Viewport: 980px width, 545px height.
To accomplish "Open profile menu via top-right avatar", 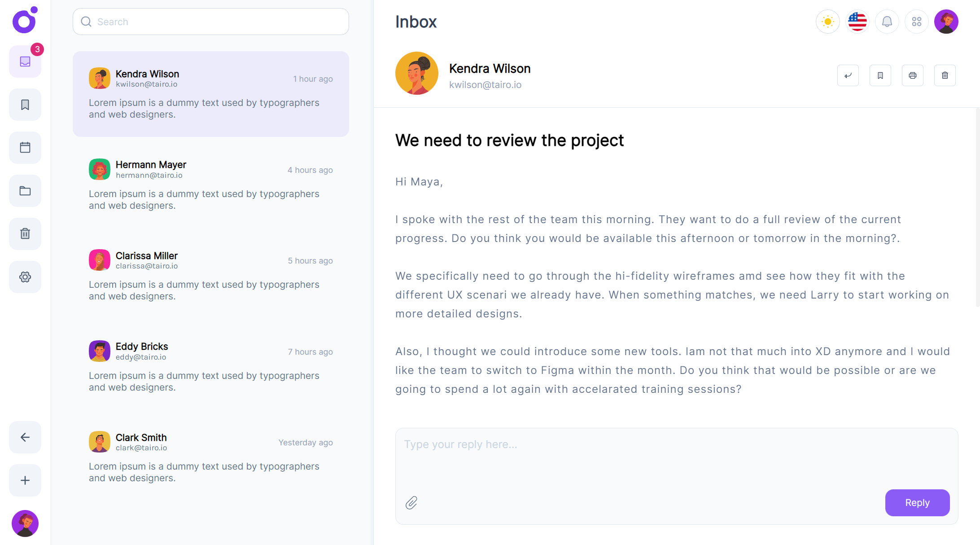I will 946,21.
